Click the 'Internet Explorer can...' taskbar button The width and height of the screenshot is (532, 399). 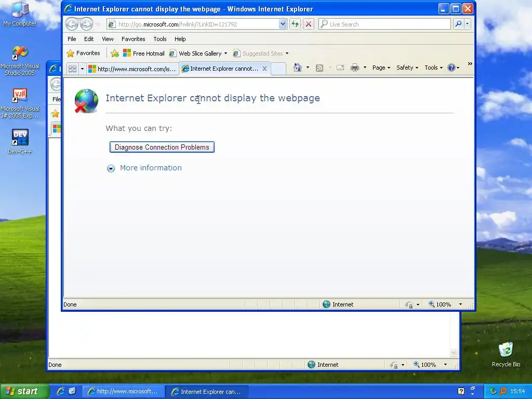[x=207, y=392]
